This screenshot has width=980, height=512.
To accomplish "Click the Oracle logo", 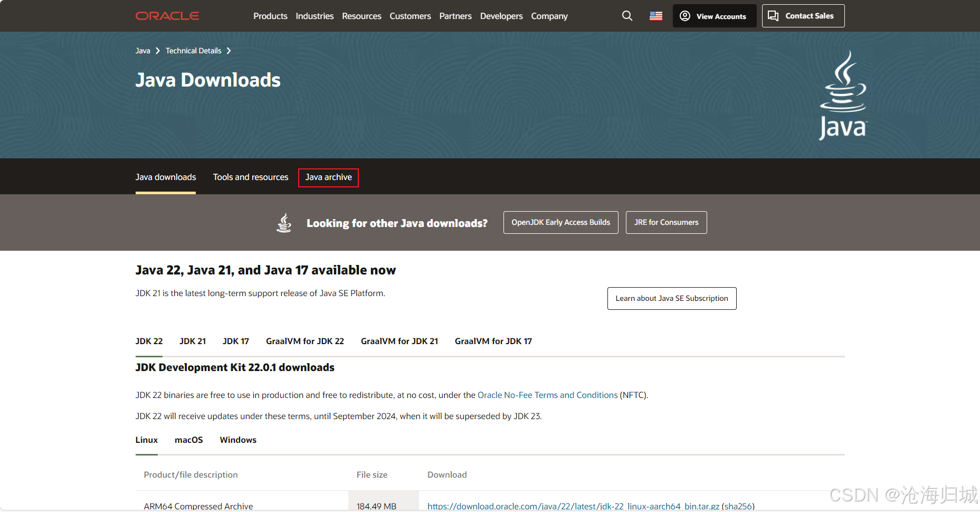I will point(167,16).
